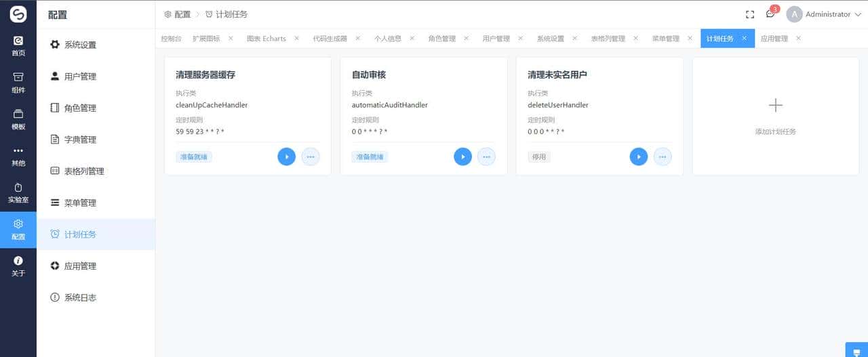Open more options for 清理服务器缓存
The height and width of the screenshot is (357, 868).
coord(311,156)
